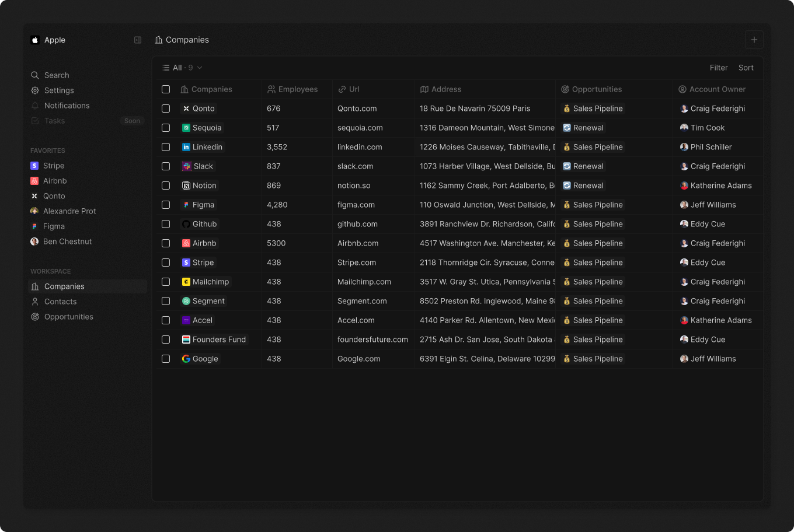Open the Apple workspace switcher
Image resolution: width=794 pixels, height=532 pixels.
(x=48, y=40)
